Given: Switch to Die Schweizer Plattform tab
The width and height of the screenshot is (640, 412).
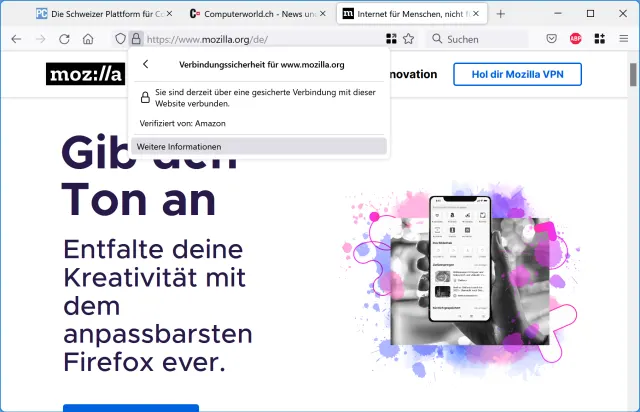Looking at the screenshot, I should (104, 14).
